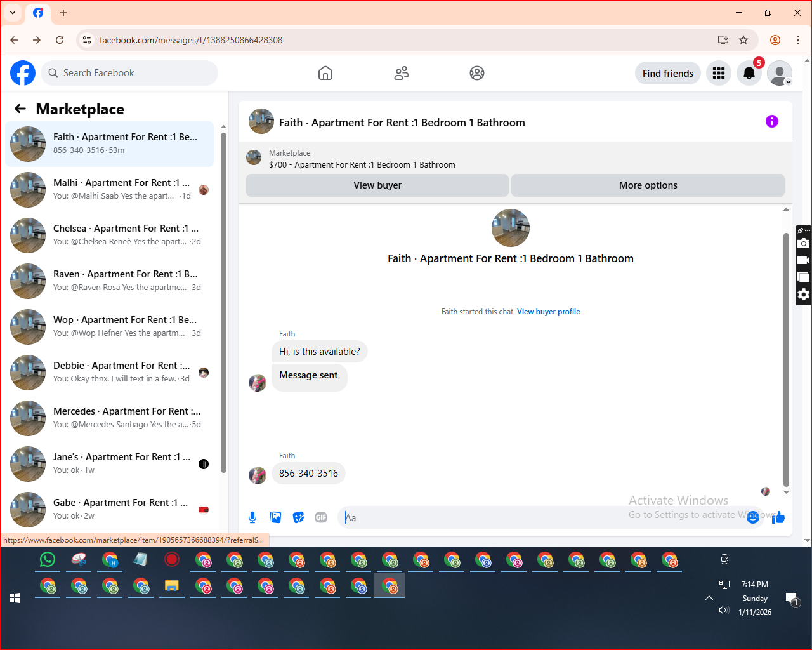The width and height of the screenshot is (812, 650).
Task: Open Chrome profile icon in toolbar
Action: 775,40
